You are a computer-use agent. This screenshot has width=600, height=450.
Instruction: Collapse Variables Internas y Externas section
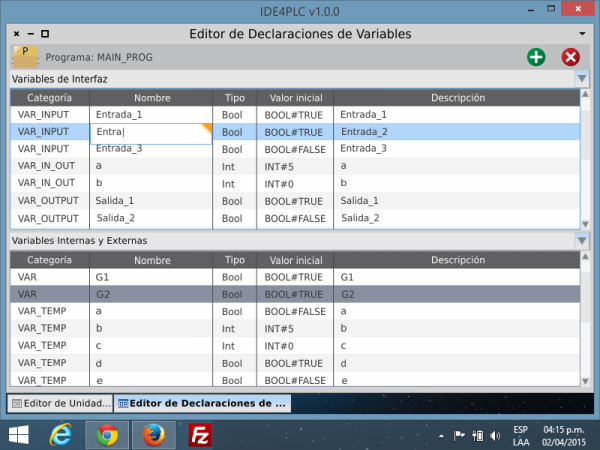[x=582, y=241]
